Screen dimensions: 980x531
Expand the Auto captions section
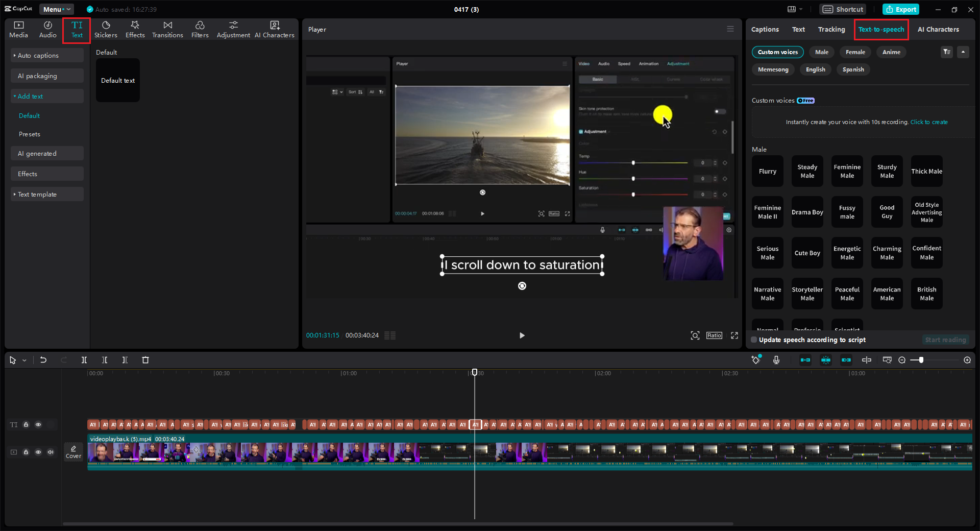click(38, 56)
